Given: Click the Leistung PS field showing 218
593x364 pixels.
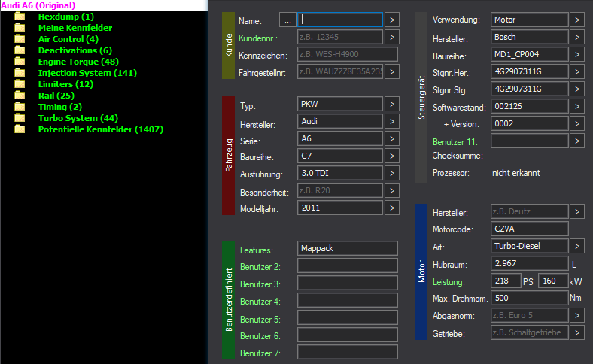Looking at the screenshot, I should [x=506, y=281].
